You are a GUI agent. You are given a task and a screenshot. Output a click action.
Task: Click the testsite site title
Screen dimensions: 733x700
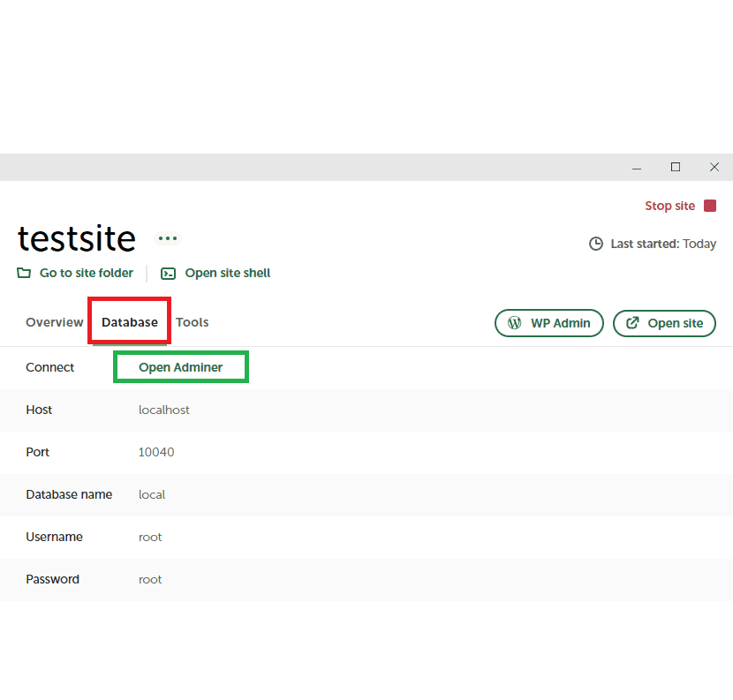coord(77,239)
